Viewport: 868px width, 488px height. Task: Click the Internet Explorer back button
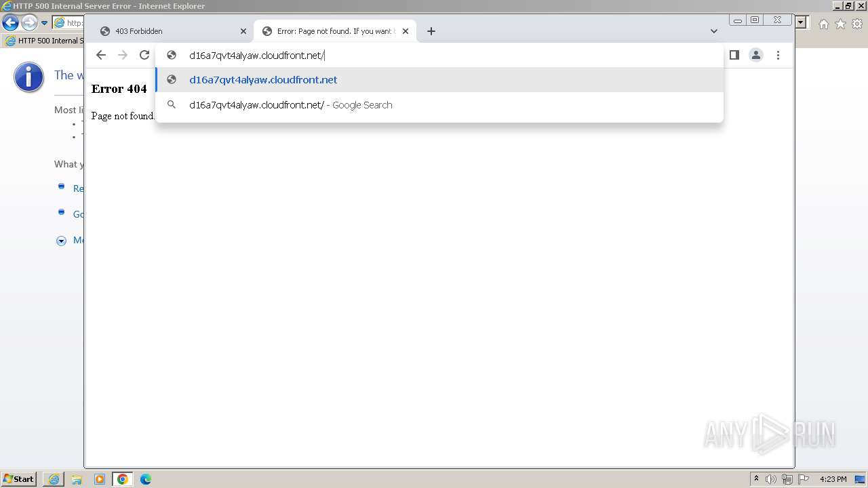(x=10, y=23)
